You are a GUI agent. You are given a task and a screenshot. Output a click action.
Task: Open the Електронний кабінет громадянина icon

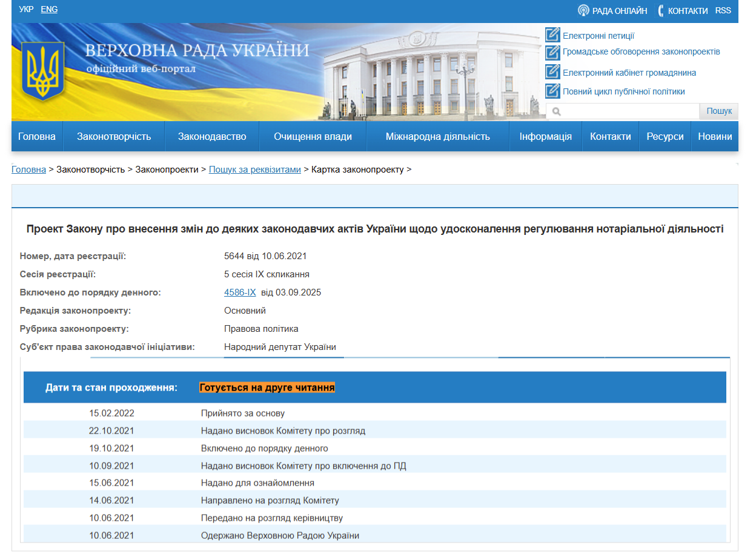pos(552,72)
